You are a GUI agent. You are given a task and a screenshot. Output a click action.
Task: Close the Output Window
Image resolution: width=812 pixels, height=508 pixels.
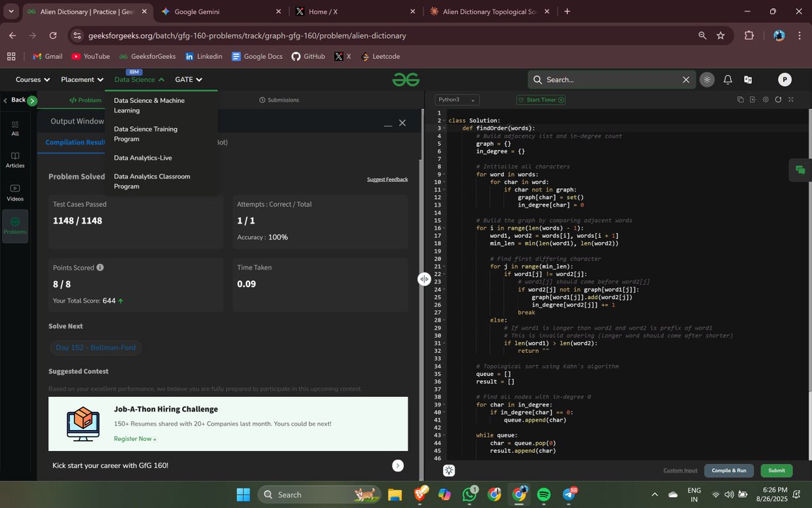402,123
